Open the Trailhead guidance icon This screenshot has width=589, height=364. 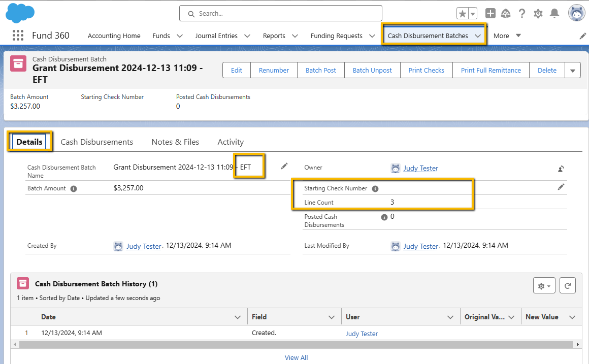coord(506,14)
